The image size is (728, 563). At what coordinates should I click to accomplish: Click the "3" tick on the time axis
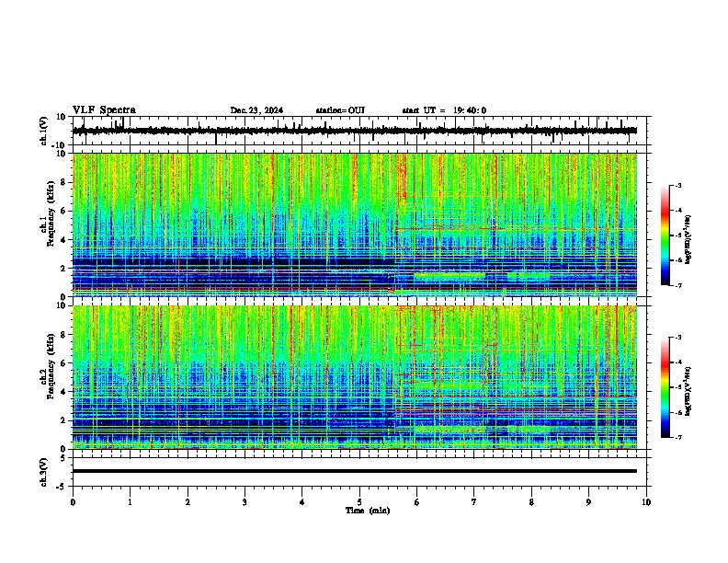coord(245,502)
